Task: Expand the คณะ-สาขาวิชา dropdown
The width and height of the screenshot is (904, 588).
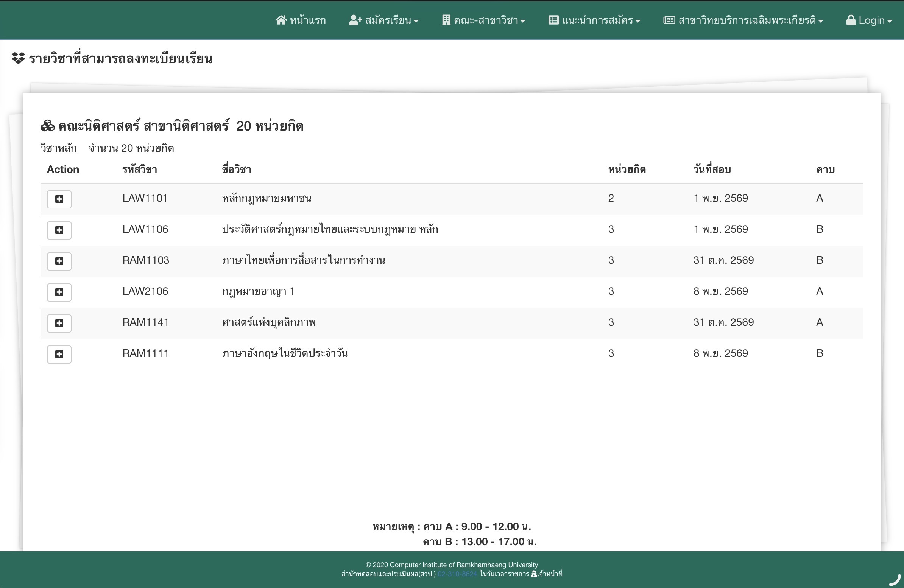Action: [483, 20]
